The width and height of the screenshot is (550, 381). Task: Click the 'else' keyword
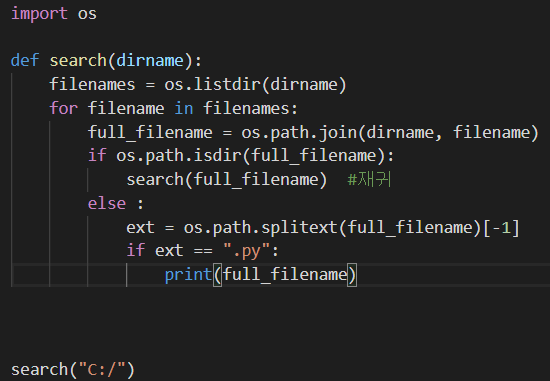click(107, 203)
